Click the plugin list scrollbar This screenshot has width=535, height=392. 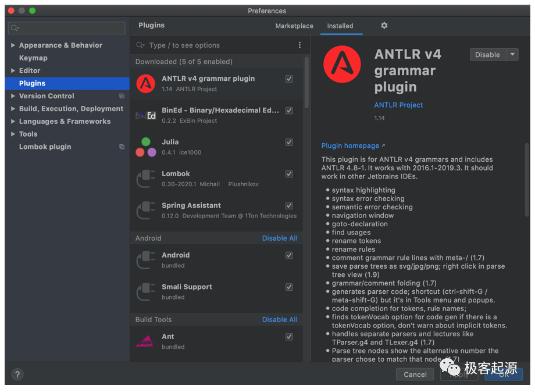(306, 83)
